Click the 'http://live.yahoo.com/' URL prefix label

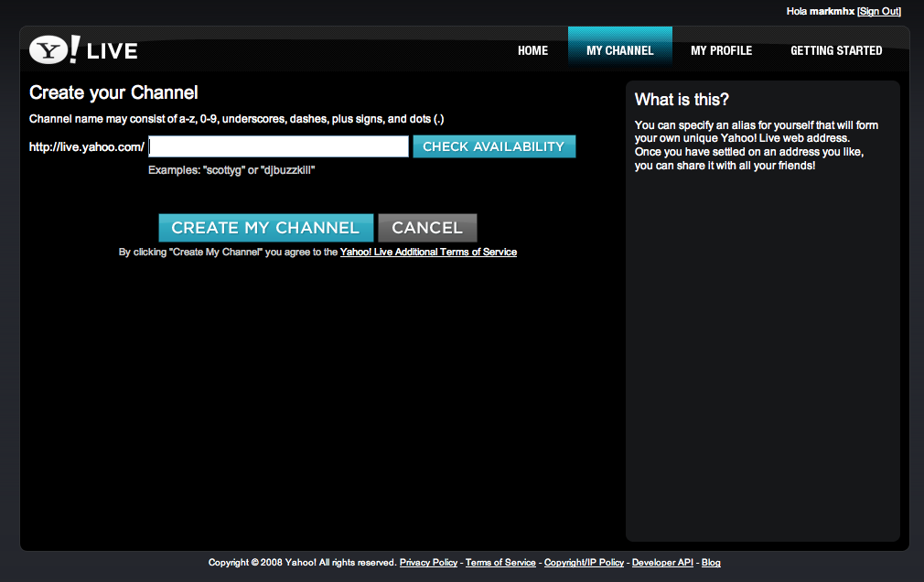[x=87, y=146]
